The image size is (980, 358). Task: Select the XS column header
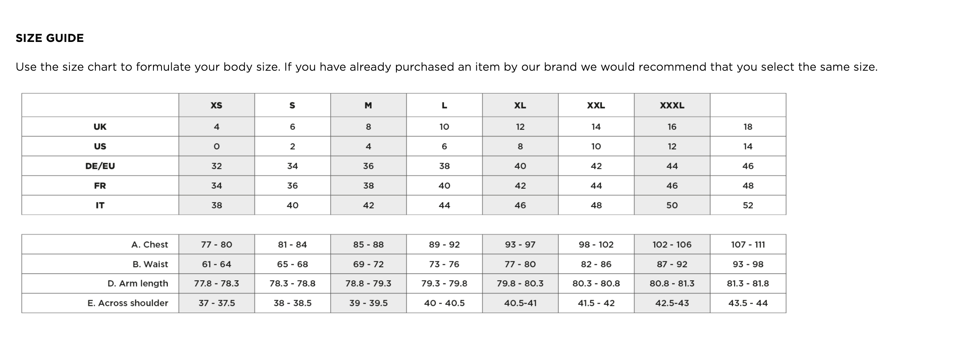point(216,105)
